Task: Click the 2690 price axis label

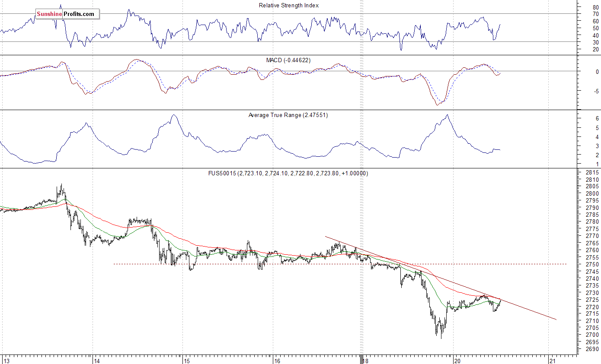Action: tap(592, 349)
